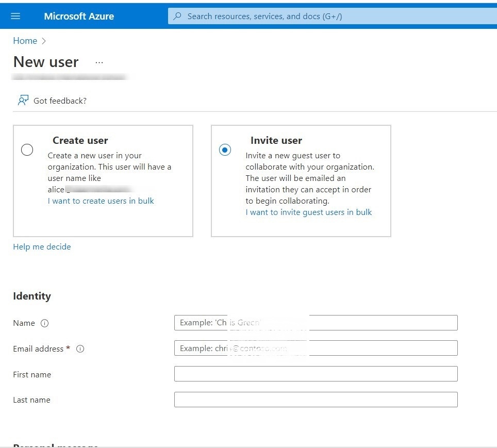Click the Invite user card heading
Viewport: 497px width, 448px height.
point(276,140)
